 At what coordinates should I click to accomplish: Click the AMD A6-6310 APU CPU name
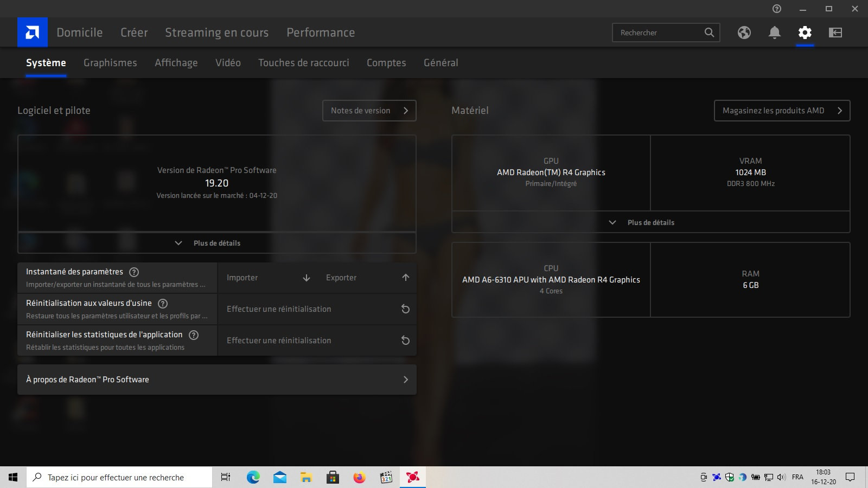(x=551, y=280)
